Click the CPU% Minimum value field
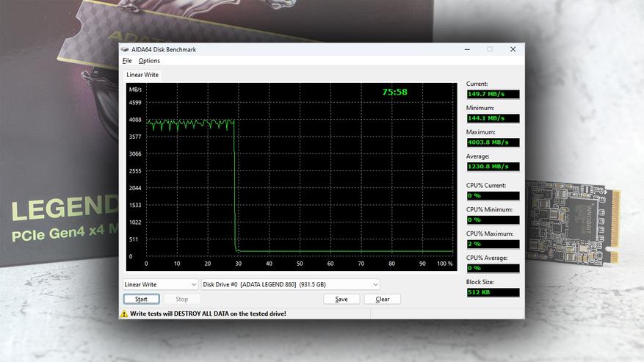Screen dimensions: 644x362 point(493,220)
